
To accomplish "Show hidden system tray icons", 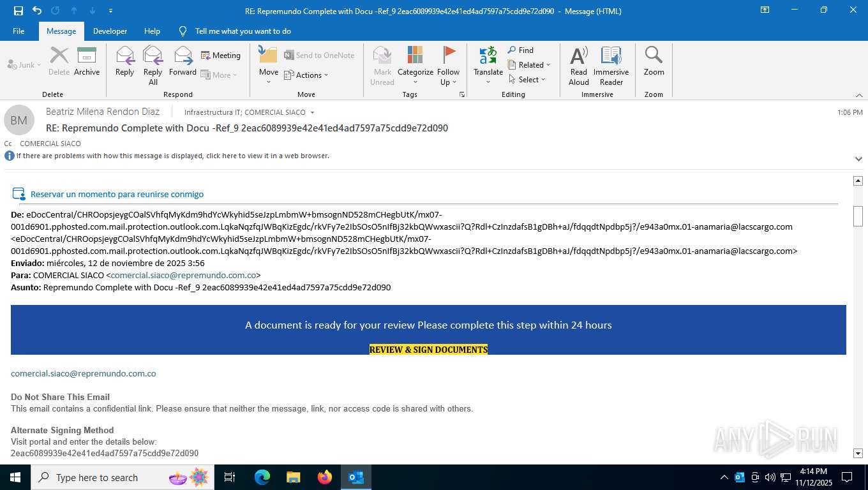I will [724, 477].
